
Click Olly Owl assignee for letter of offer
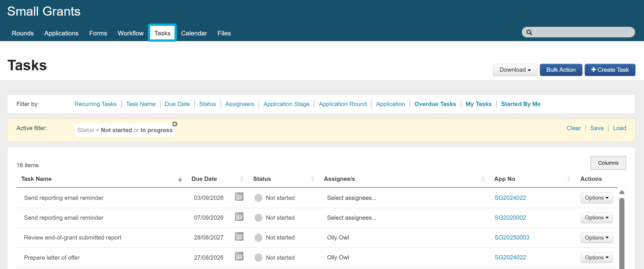click(x=338, y=257)
